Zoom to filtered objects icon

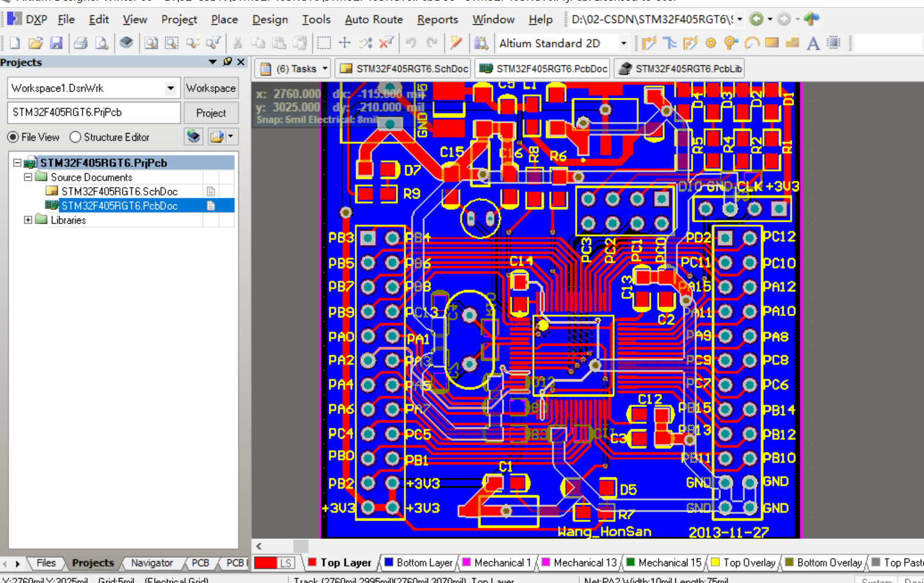click(213, 43)
